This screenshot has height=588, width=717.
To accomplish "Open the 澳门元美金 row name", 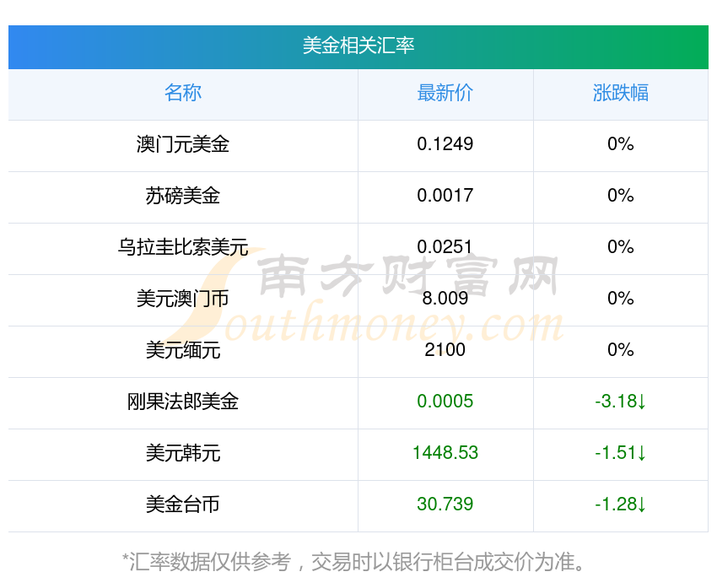I will pos(183,144).
